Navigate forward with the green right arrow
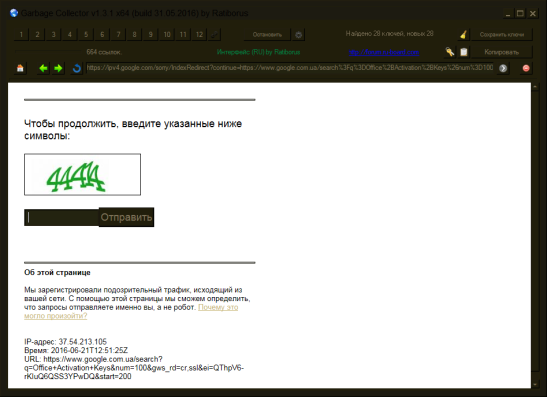Image resolution: width=547 pixels, height=397 pixels. (x=58, y=68)
